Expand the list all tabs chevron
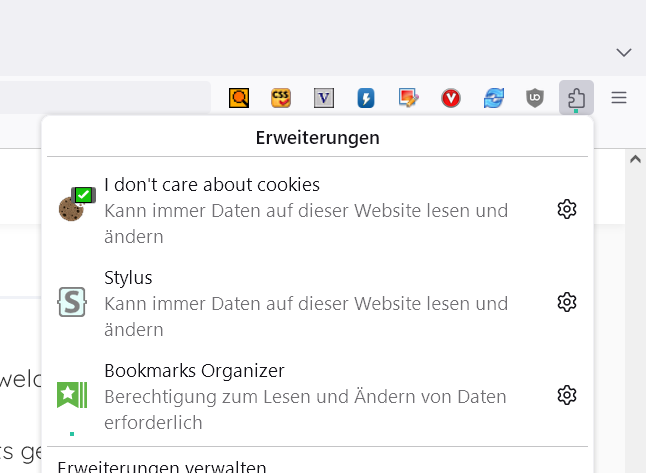Viewport: 646px width, 473px height. coord(624,52)
